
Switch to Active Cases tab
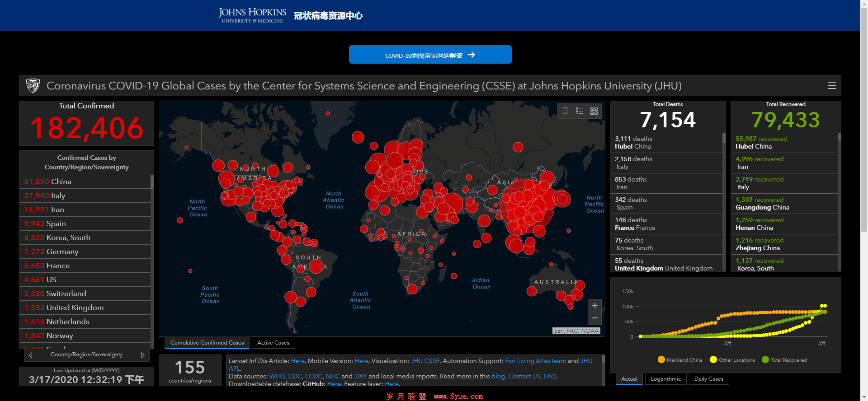coord(273,343)
